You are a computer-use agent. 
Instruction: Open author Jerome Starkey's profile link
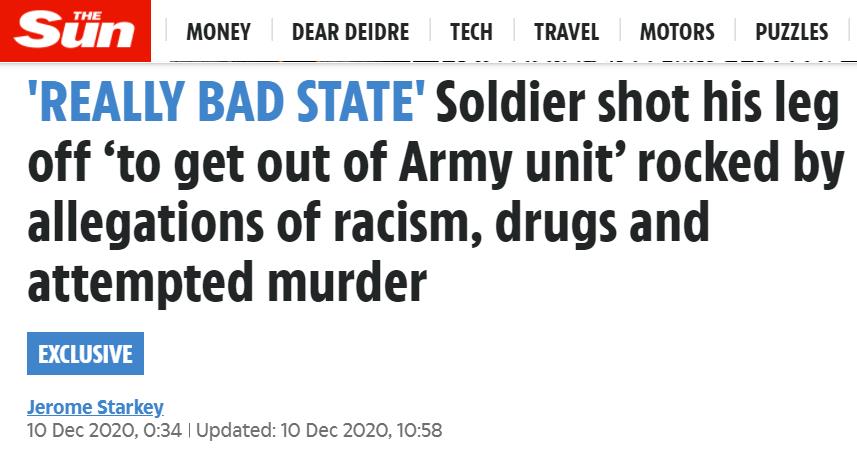(x=95, y=407)
